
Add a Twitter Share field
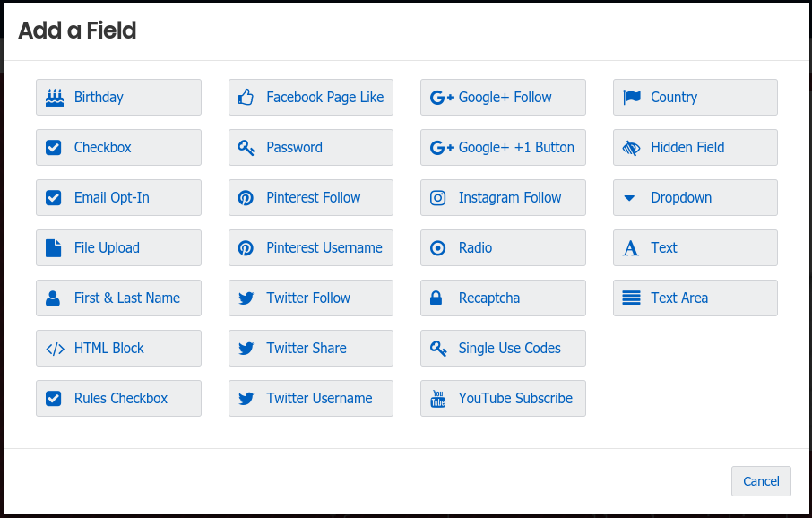pos(310,349)
